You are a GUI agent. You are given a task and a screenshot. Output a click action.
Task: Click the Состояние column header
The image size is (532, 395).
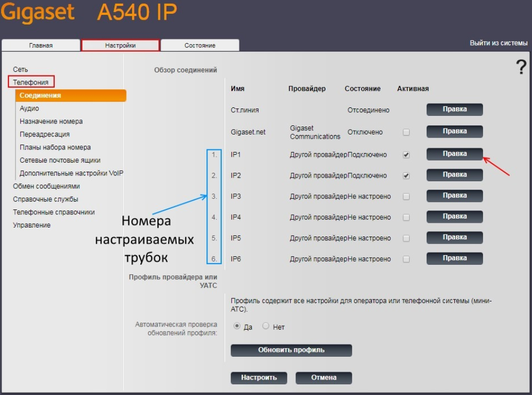tap(362, 89)
